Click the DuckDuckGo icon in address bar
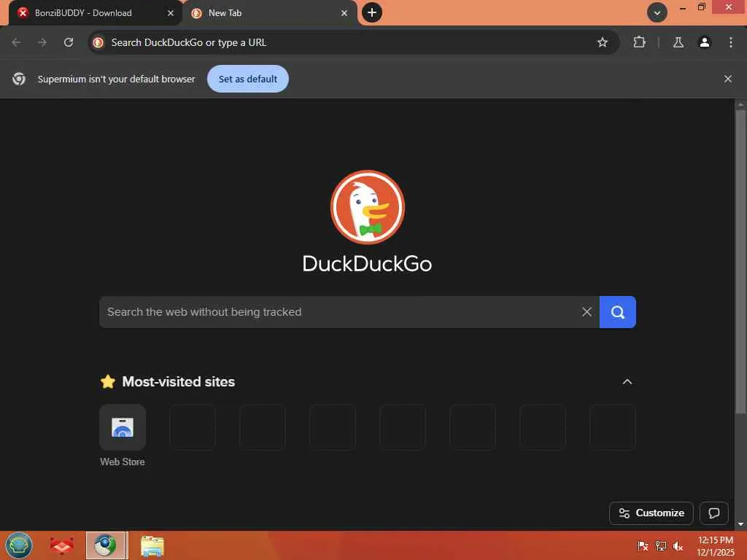Image resolution: width=747 pixels, height=560 pixels. point(98,42)
